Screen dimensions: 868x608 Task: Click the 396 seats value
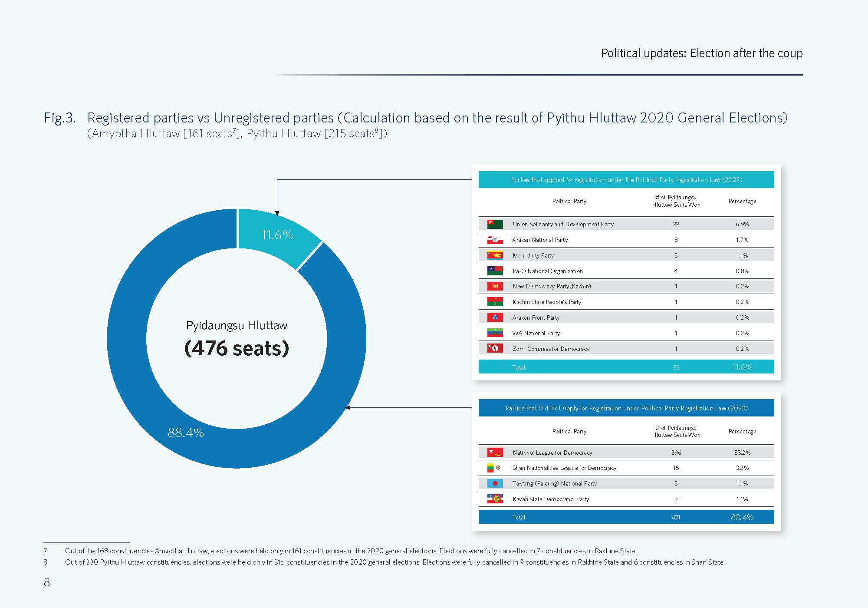tap(676, 453)
